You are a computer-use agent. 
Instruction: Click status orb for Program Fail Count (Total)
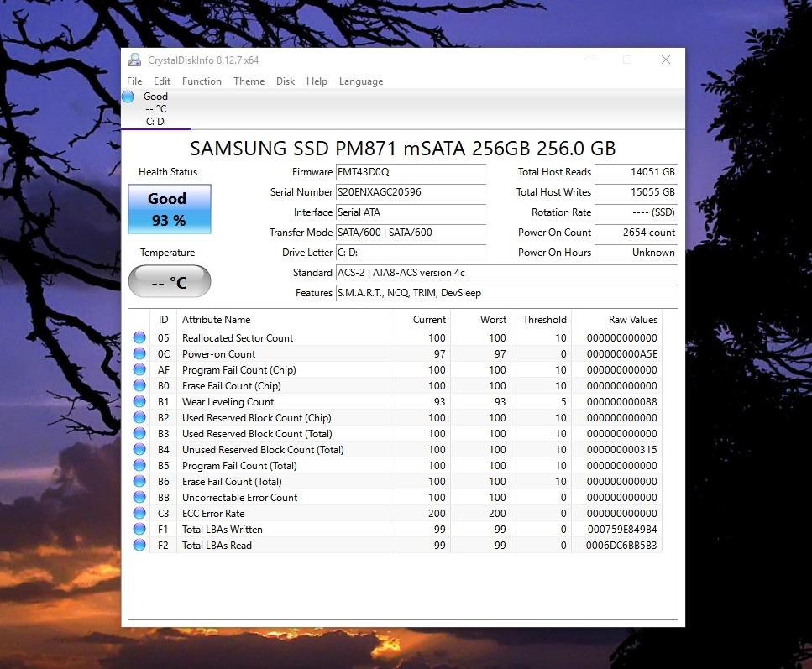click(139, 466)
